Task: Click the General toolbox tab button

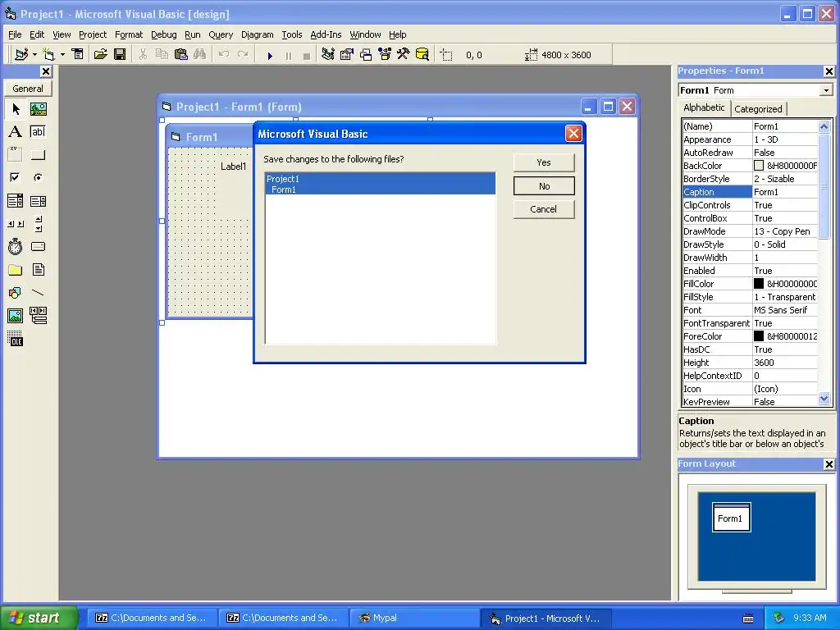Action: tap(28, 89)
